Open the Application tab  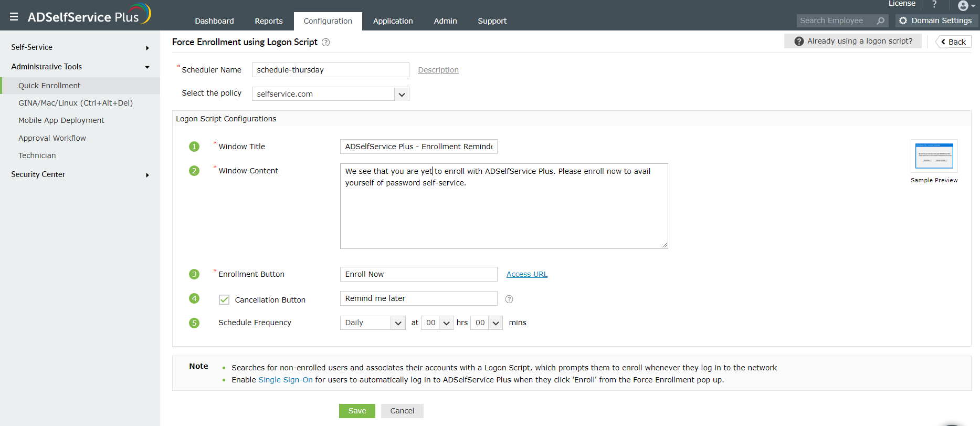(393, 21)
